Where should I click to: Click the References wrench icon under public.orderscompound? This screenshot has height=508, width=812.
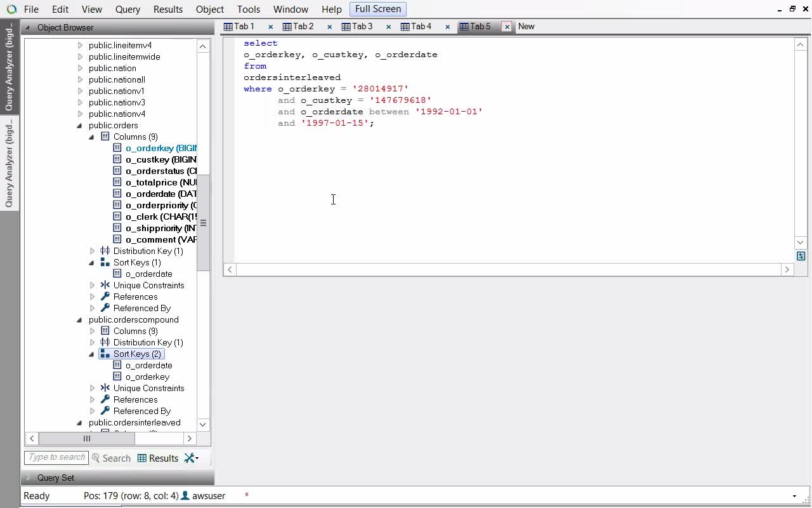105,399
